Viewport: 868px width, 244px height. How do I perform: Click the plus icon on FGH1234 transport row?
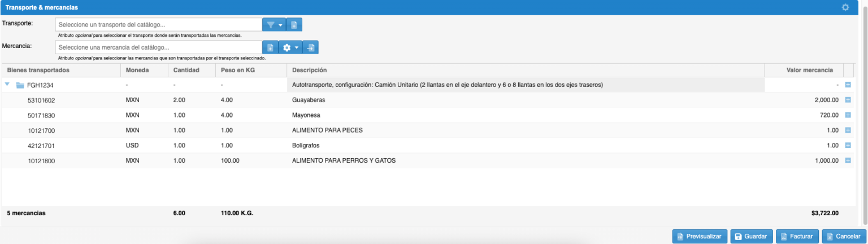[x=848, y=85]
